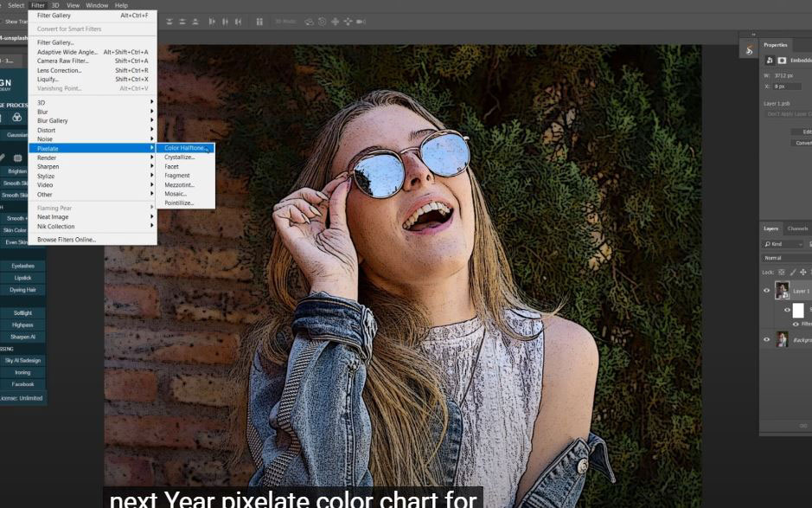Hide Layer 1 using its eye icon
This screenshot has height=508, width=812.
coord(766,291)
